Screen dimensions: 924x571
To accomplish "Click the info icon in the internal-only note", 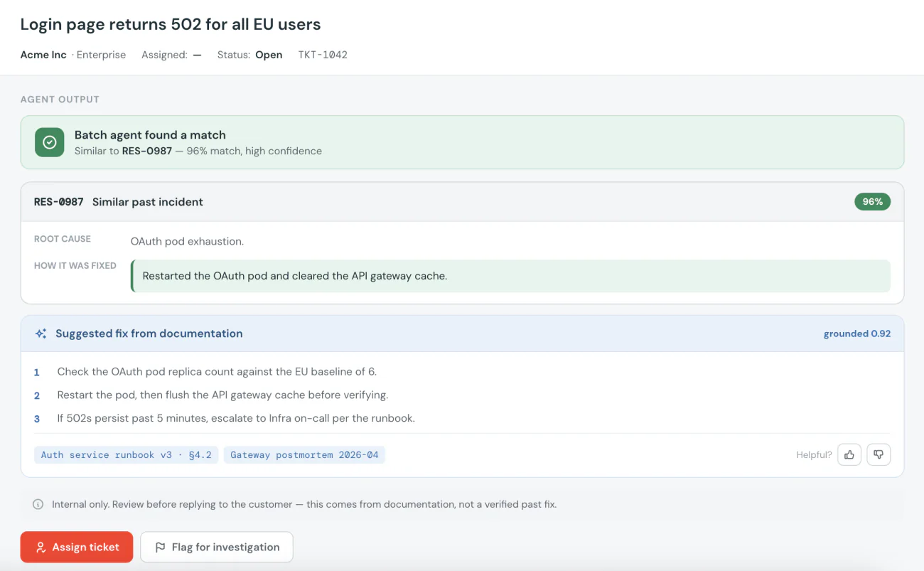I will coord(38,504).
